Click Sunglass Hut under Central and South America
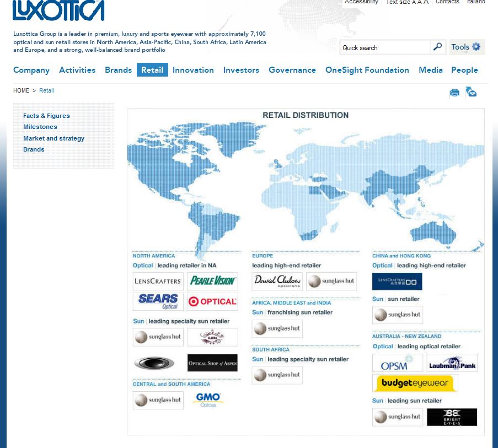The height and width of the screenshot is (448, 498). tap(158, 401)
